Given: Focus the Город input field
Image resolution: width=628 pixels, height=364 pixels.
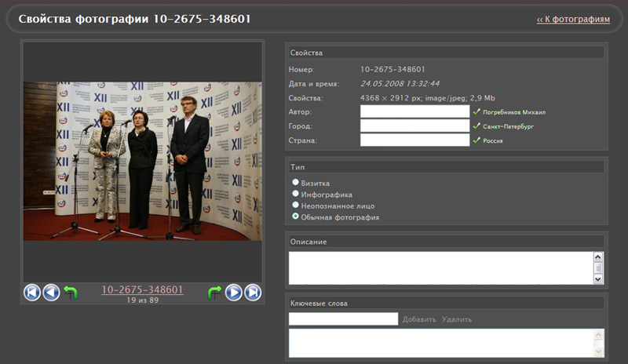Looking at the screenshot, I should click(414, 126).
